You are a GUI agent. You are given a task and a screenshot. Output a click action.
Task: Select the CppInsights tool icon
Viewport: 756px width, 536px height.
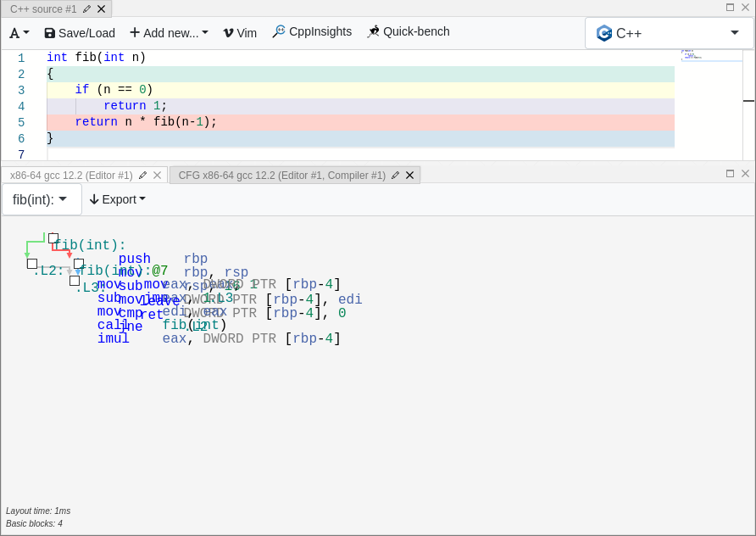pyautogui.click(x=278, y=31)
